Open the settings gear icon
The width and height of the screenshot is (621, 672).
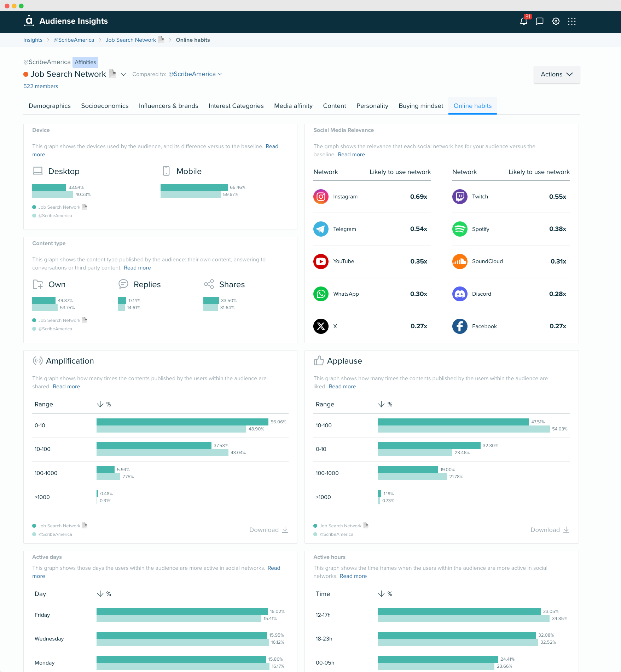556,21
